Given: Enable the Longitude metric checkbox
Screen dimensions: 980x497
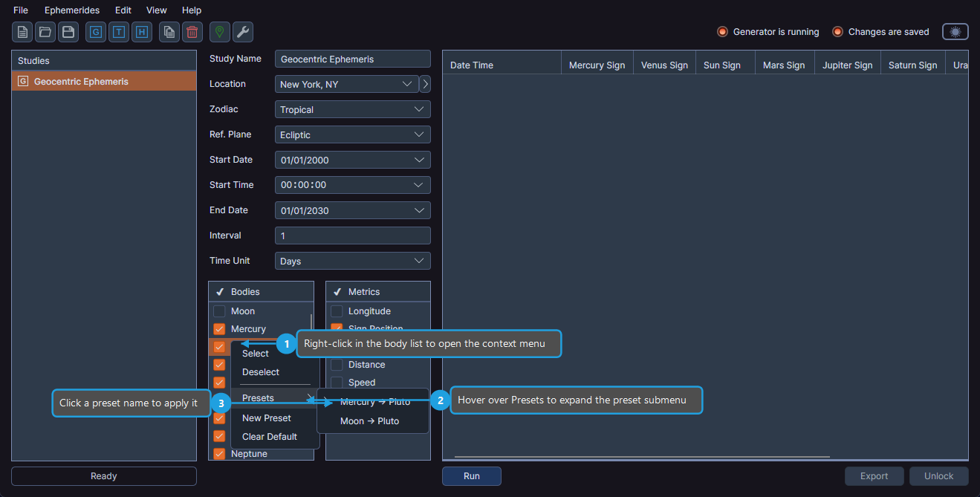Looking at the screenshot, I should [x=337, y=311].
